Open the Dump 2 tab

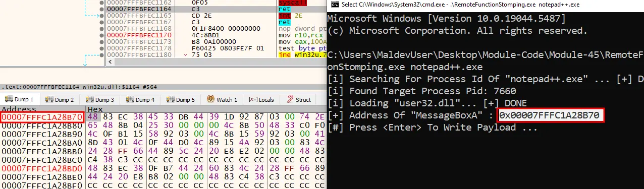coord(60,100)
